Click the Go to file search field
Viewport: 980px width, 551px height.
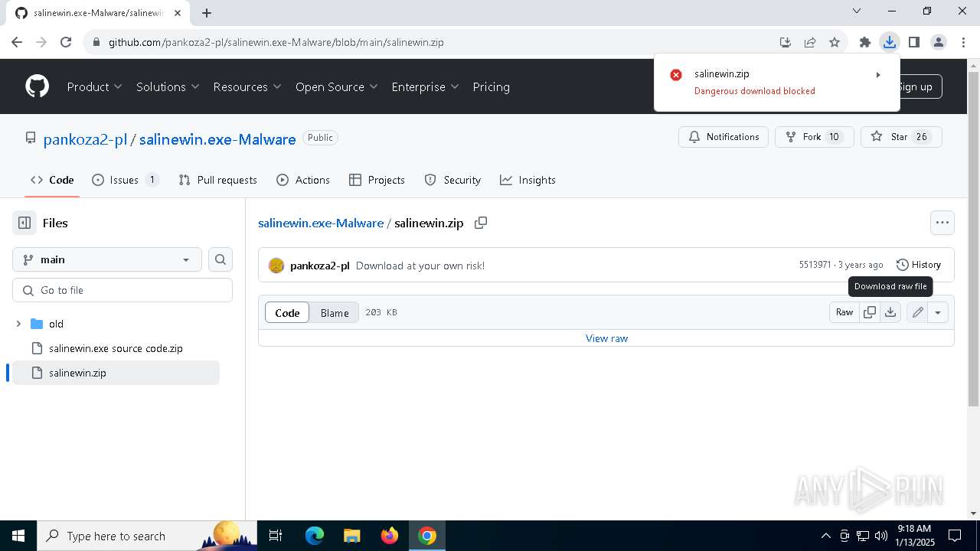click(122, 290)
